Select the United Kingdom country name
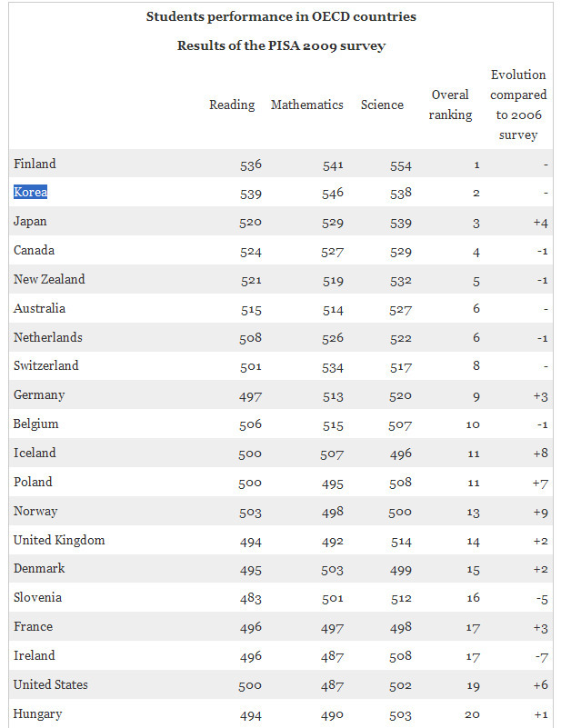 [59, 540]
